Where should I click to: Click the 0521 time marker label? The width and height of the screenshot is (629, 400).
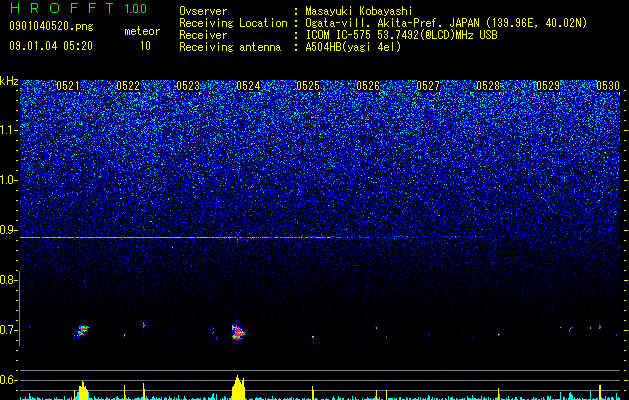(68, 86)
